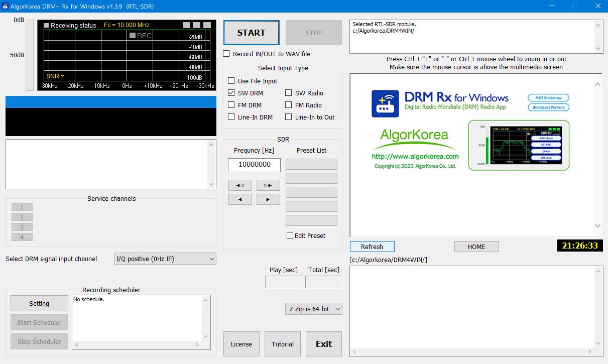This screenshot has width=608, height=364.
Task: Refresh the multimedia screen
Action: (372, 247)
